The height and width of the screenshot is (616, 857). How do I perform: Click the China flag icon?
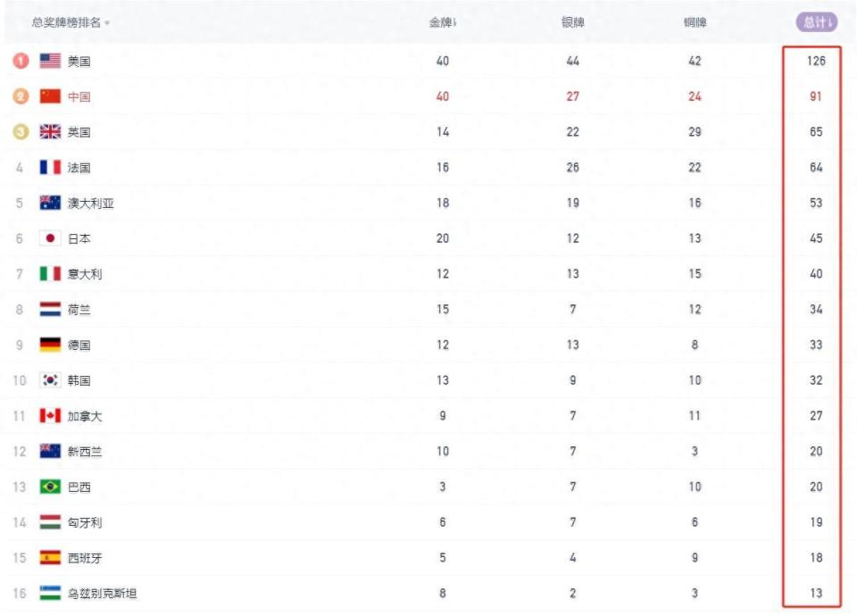coord(50,96)
